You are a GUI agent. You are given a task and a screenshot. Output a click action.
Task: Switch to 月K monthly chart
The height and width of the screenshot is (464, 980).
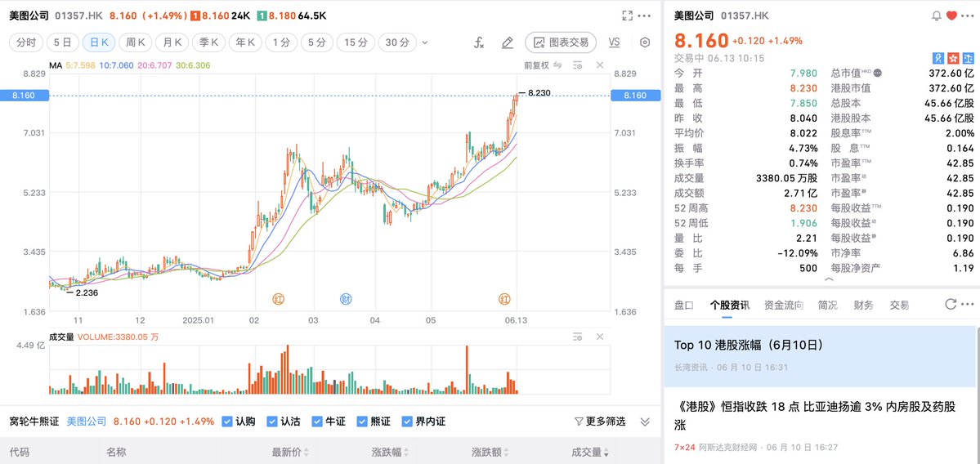[x=172, y=42]
